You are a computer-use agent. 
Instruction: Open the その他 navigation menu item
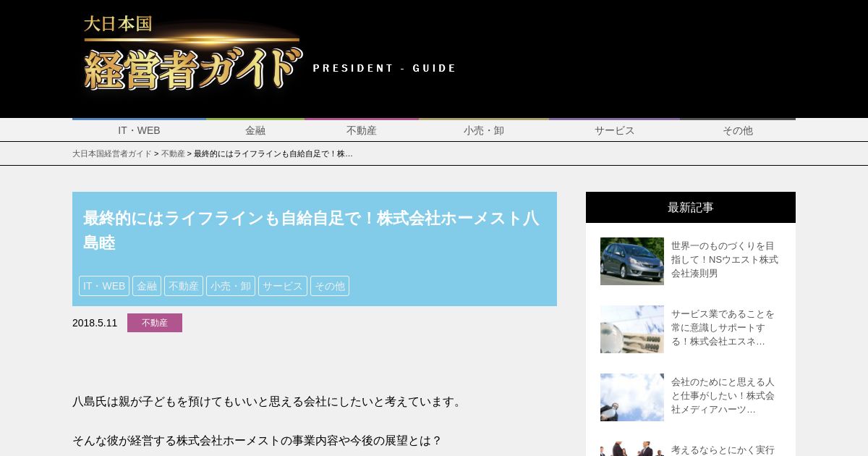pyautogui.click(x=738, y=130)
